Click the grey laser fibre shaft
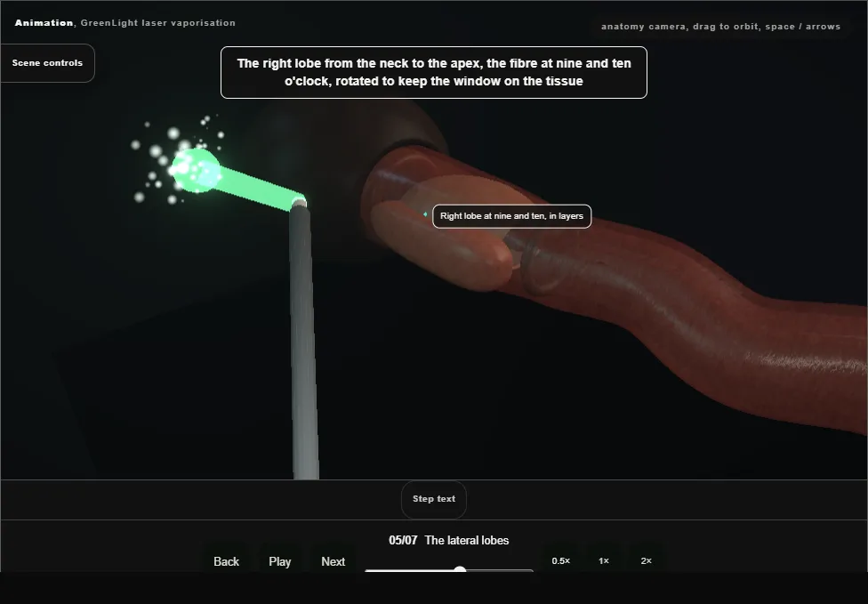Image resolution: width=868 pixels, height=604 pixels. coord(303,343)
